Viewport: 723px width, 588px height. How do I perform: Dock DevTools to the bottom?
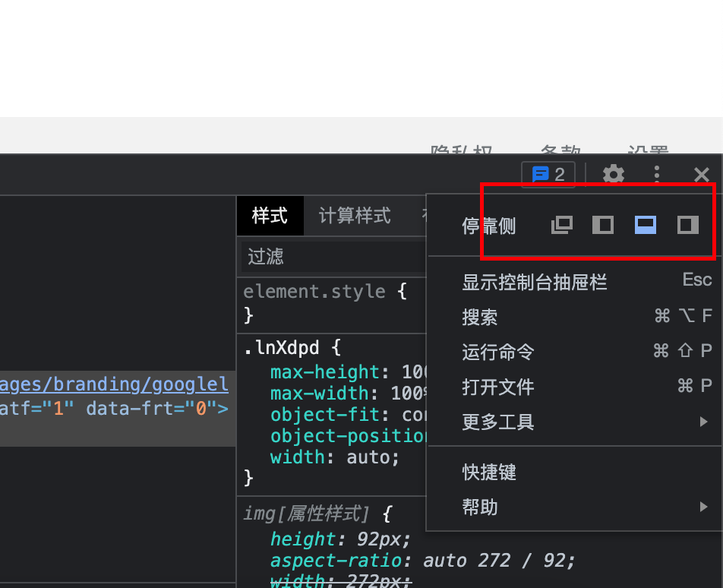point(645,225)
